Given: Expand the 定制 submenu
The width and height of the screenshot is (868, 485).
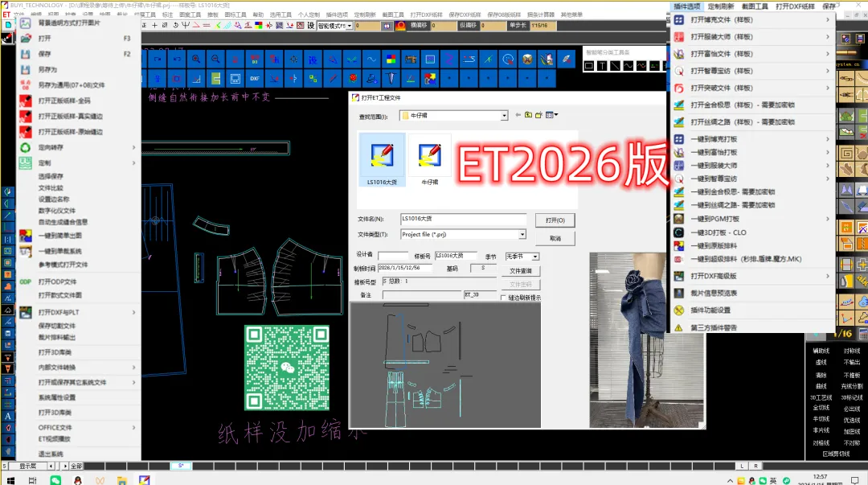Looking at the screenshot, I should pos(77,163).
